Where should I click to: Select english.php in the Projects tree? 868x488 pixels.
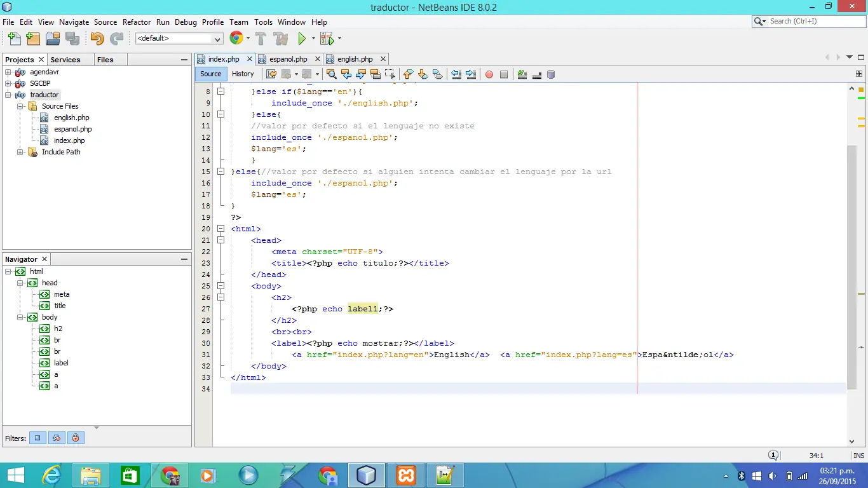[71, 118]
